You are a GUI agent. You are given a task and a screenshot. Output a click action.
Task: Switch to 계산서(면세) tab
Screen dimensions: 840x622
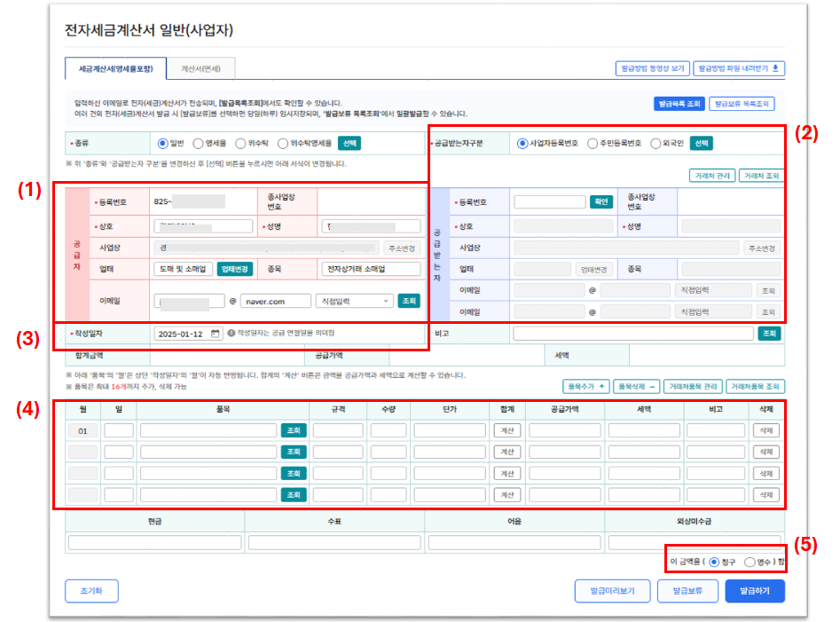pyautogui.click(x=200, y=68)
